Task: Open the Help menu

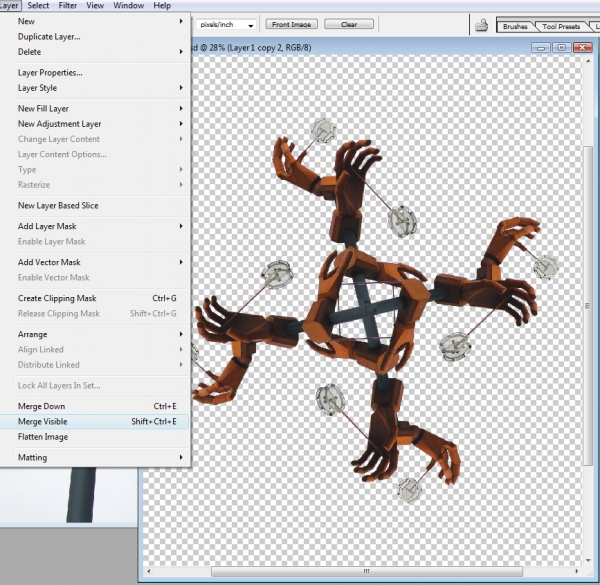Action: [x=162, y=6]
